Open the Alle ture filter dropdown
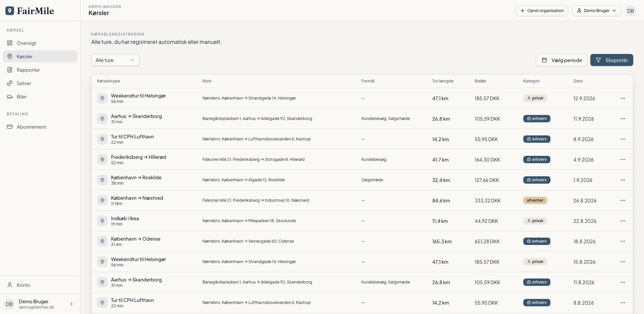Screen dimensions: 644x314 coord(115,60)
